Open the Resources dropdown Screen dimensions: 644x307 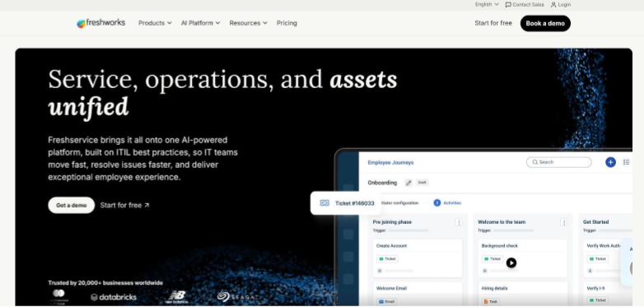click(248, 23)
